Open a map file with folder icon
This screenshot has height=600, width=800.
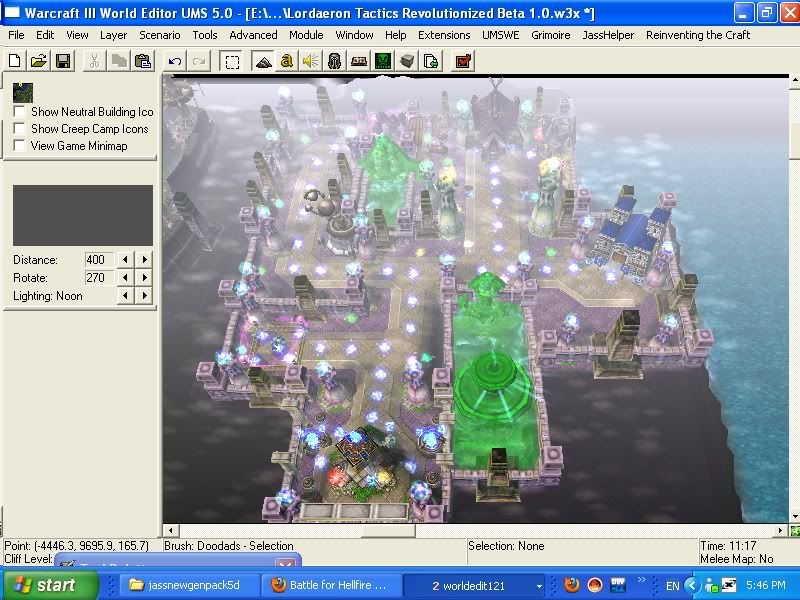[x=39, y=61]
